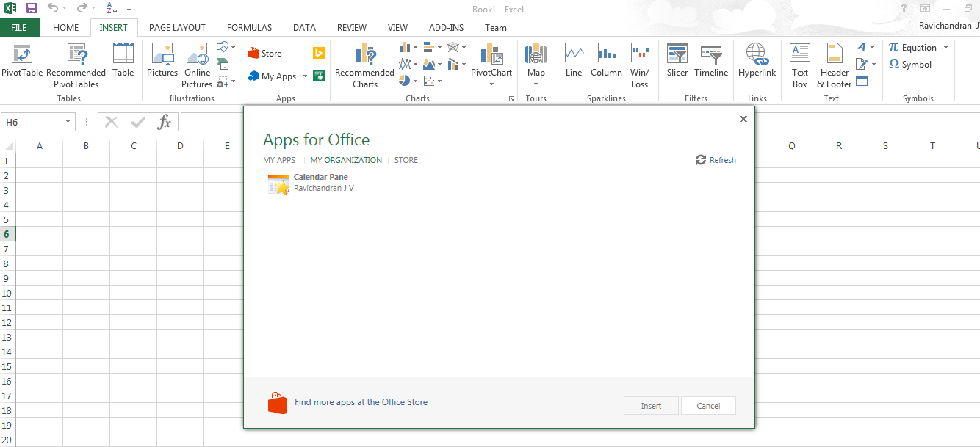Open the Equation dropdown arrow
The image size is (980, 447).
pos(945,48)
